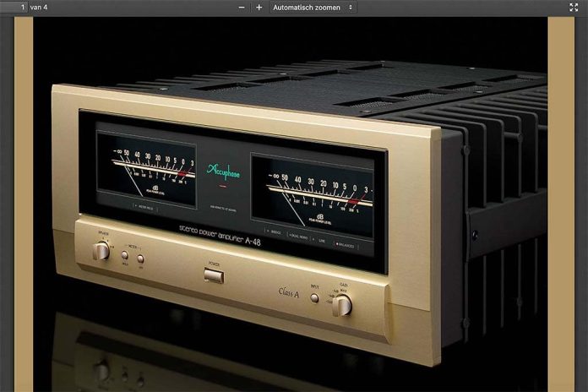Viewport: 588px width, 392px height.
Task: Click the Accuphase amplifier image
Action: [x=291, y=204]
